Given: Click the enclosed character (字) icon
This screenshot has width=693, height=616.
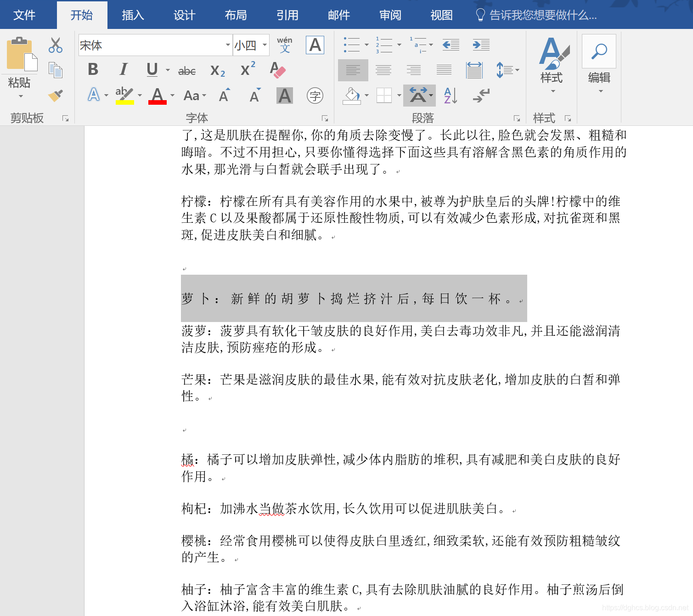Looking at the screenshot, I should click(x=315, y=96).
